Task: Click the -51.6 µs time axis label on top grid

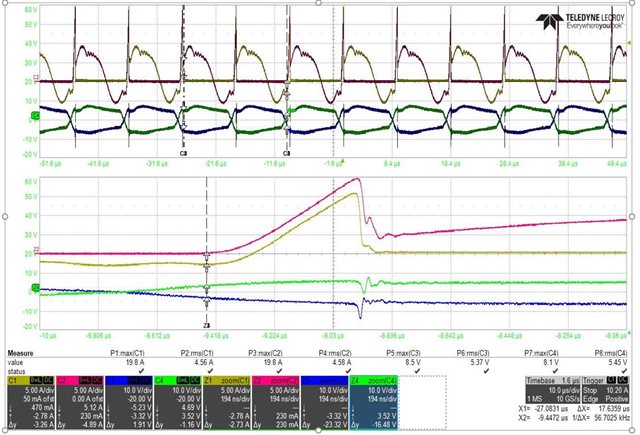Action: point(51,164)
